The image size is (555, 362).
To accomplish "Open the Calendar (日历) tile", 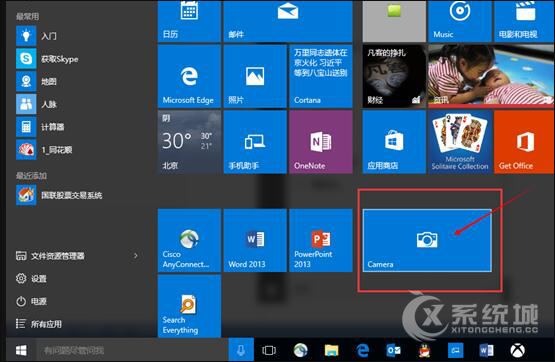I will [x=189, y=21].
